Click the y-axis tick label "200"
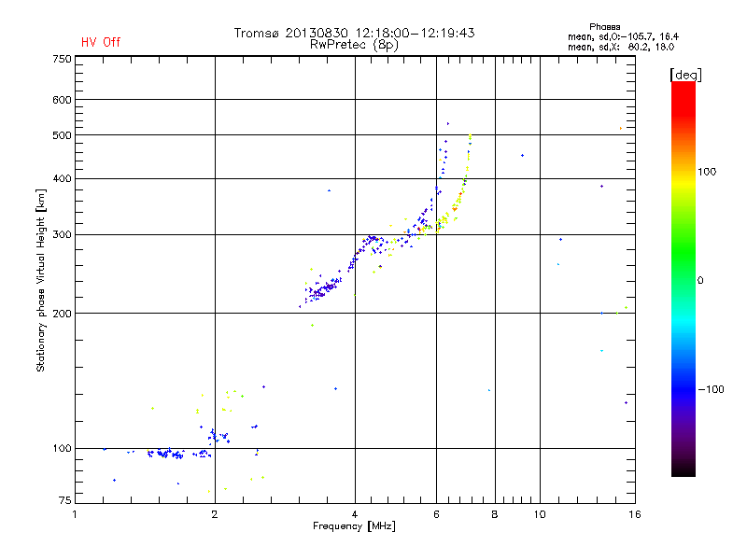Screen dimensions: 747x560 tap(63, 314)
